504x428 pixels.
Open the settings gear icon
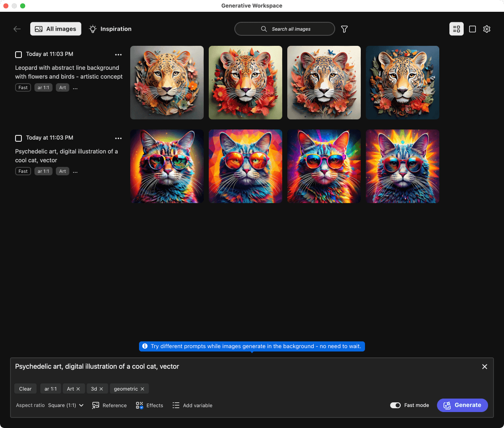[487, 29]
